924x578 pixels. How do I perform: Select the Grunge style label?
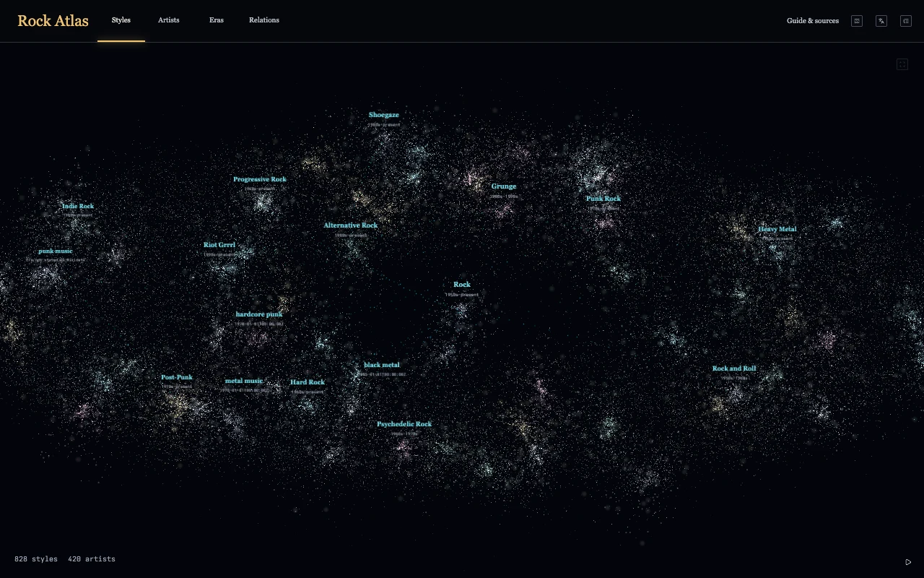(x=504, y=186)
